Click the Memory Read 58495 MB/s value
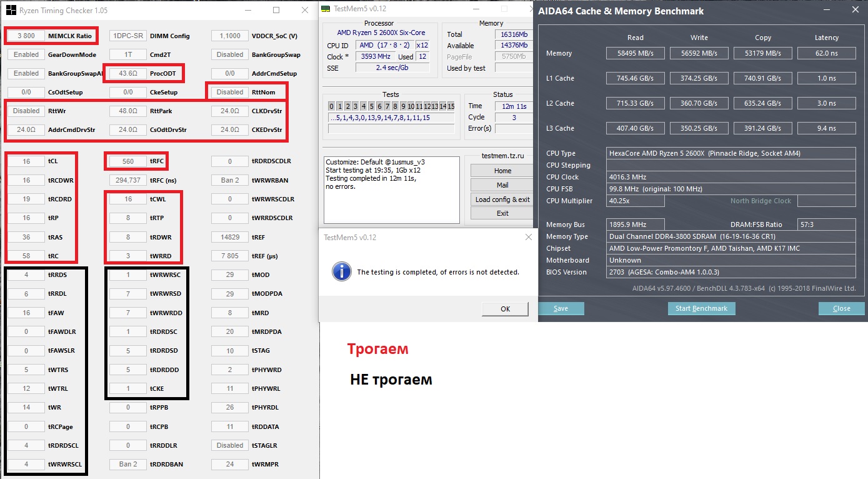 (636, 53)
